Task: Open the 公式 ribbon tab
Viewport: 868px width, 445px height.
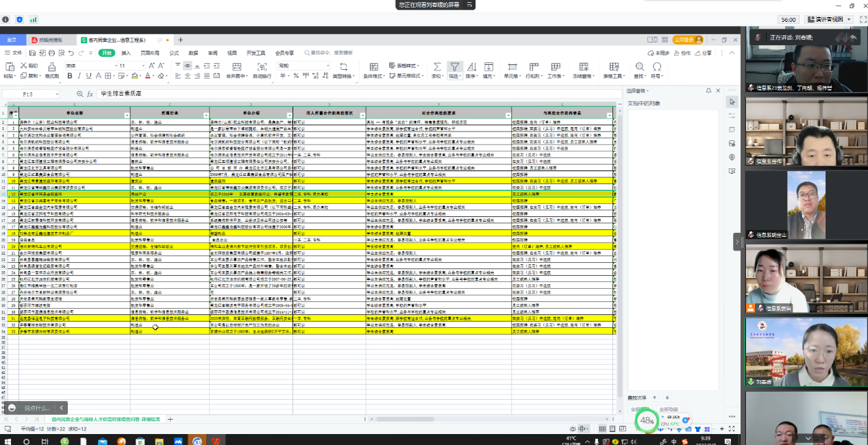Action: pyautogui.click(x=174, y=53)
